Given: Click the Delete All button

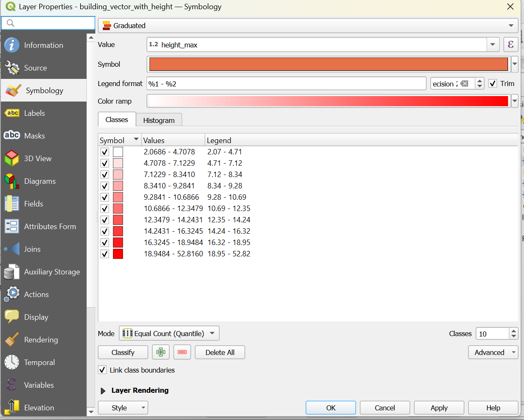Looking at the screenshot, I should pyautogui.click(x=220, y=352).
